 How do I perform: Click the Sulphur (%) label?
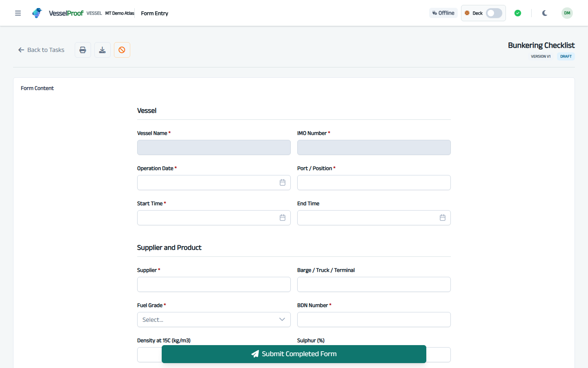click(x=311, y=341)
